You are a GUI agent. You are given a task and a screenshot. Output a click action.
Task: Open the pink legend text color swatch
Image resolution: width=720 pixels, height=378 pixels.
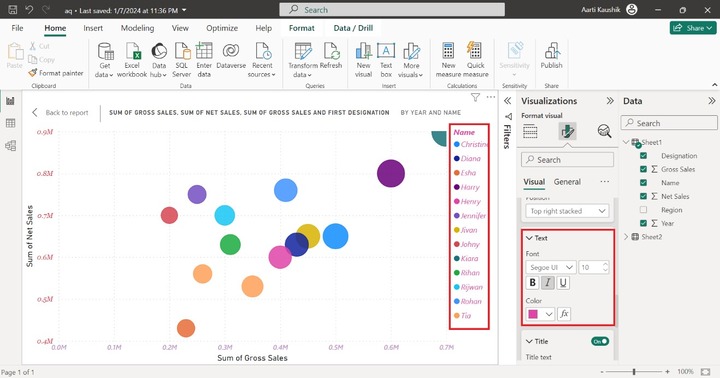(x=540, y=314)
